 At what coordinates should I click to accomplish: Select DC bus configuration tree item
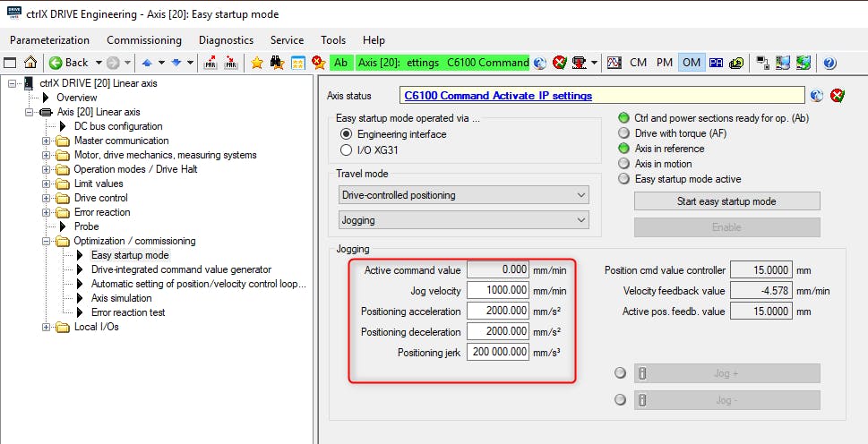118,126
